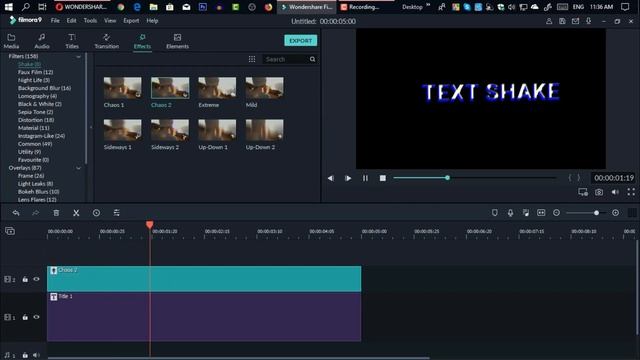640x360 pixels.
Task: Click the Undo arrow icon
Action: [16, 213]
